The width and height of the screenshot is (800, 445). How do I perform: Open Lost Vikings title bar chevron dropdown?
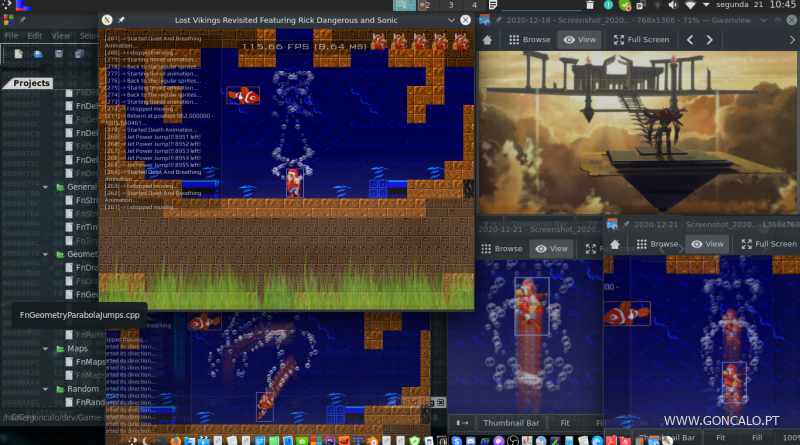(451, 20)
